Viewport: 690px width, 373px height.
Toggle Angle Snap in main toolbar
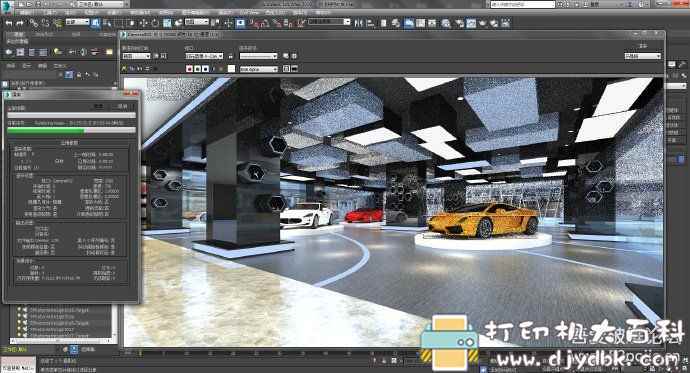[x=266, y=23]
